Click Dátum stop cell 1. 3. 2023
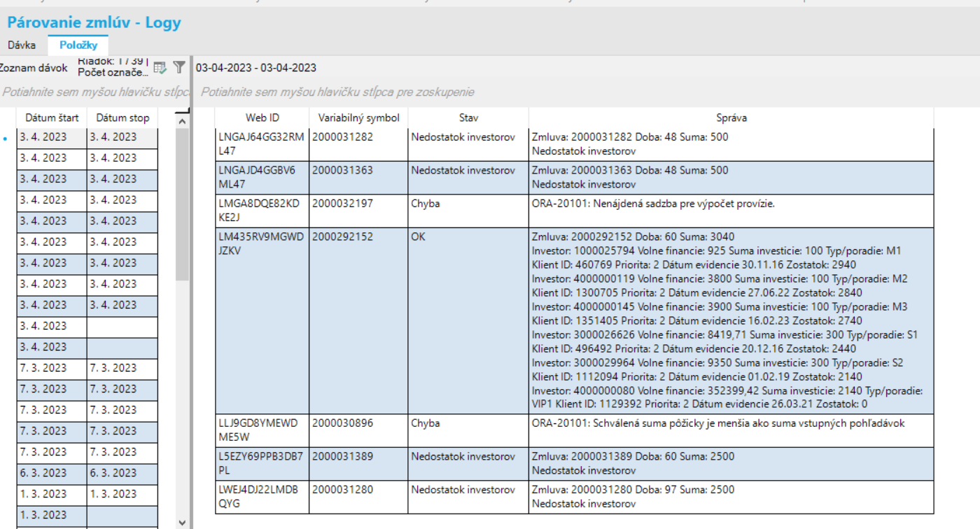 point(122,494)
